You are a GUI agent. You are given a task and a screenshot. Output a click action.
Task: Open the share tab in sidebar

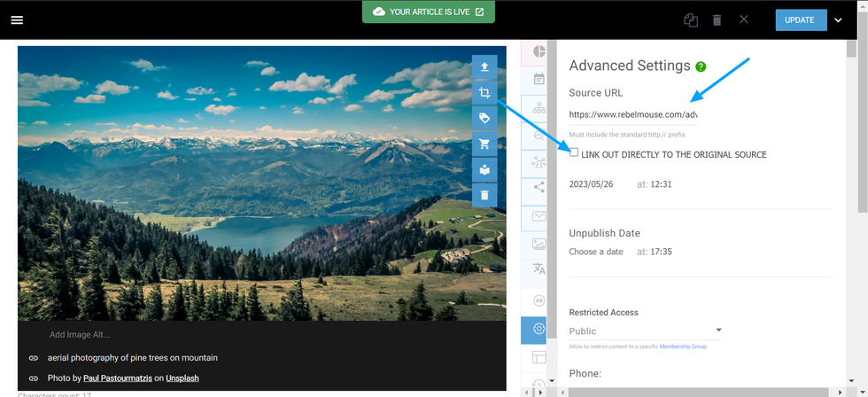click(x=539, y=187)
